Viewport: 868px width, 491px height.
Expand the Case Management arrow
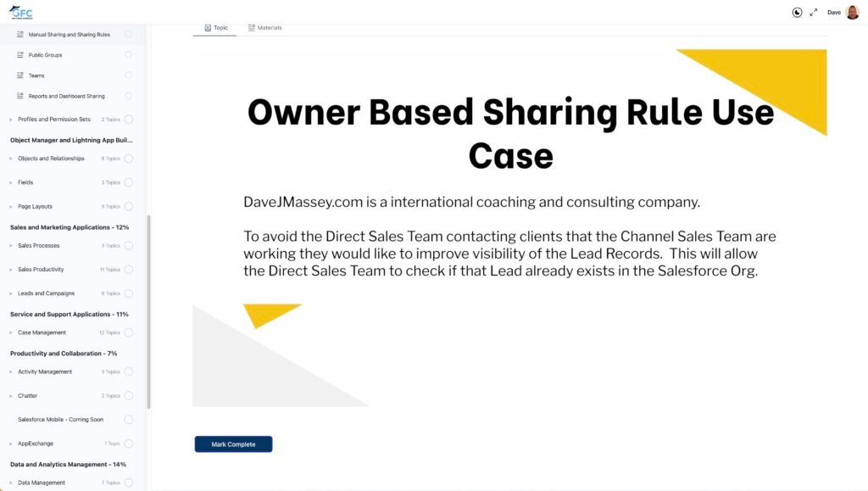(x=10, y=332)
